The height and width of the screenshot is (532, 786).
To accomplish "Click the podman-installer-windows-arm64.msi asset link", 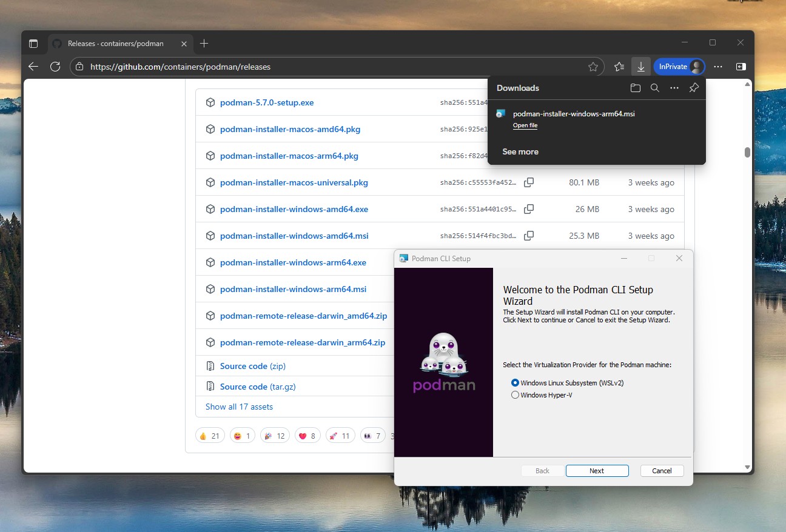I will [293, 289].
